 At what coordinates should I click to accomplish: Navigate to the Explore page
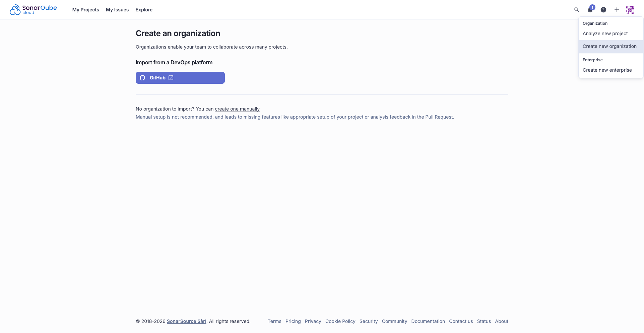tap(144, 10)
